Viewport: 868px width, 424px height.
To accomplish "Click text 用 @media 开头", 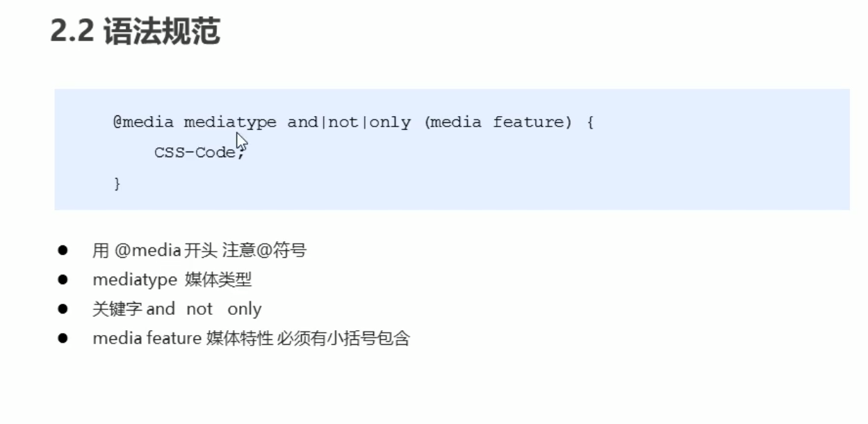I will click(154, 250).
